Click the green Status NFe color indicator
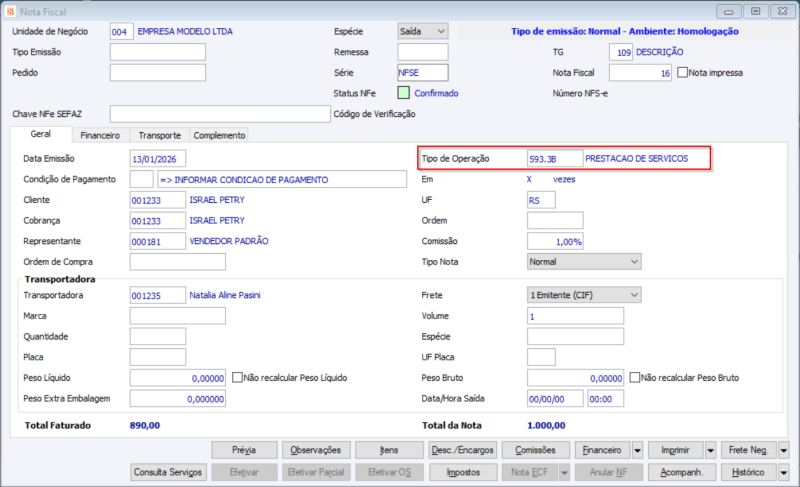The height and width of the screenshot is (487, 800). pyautogui.click(x=404, y=93)
